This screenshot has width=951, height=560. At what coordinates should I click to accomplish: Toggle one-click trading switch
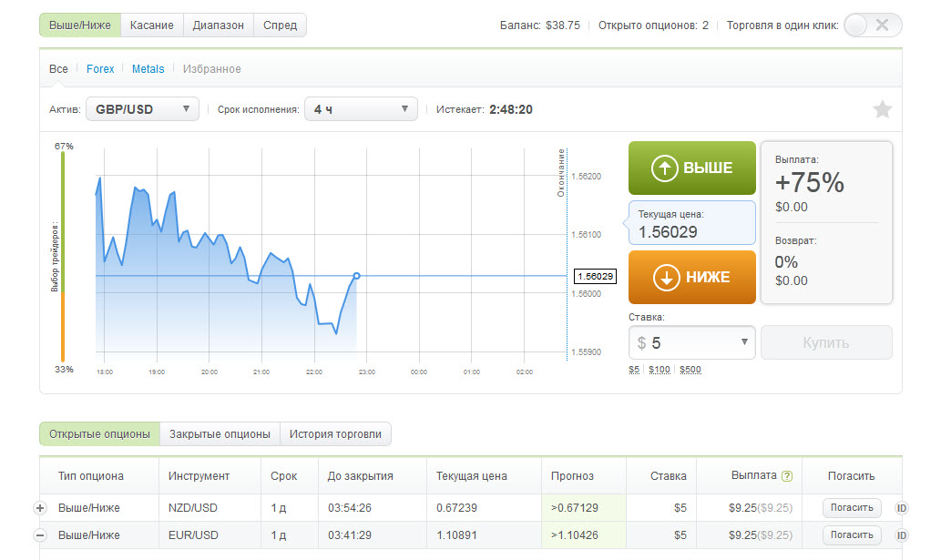pos(872,25)
